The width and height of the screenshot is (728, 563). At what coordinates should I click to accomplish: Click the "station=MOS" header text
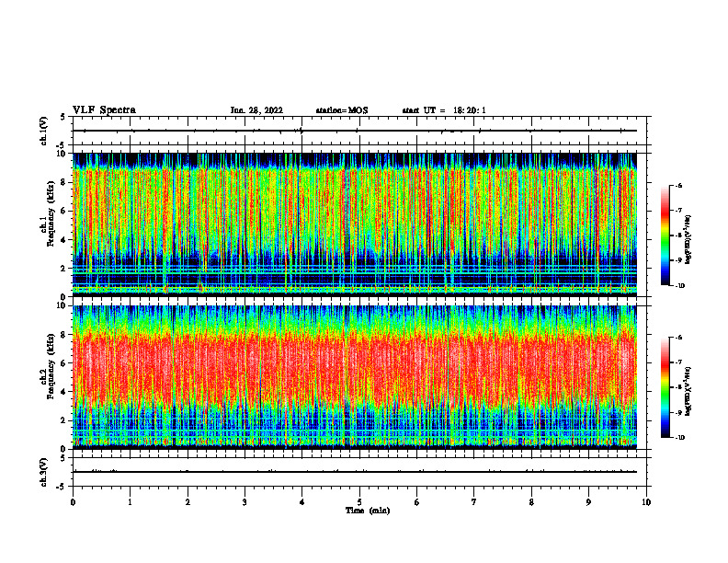click(x=342, y=110)
